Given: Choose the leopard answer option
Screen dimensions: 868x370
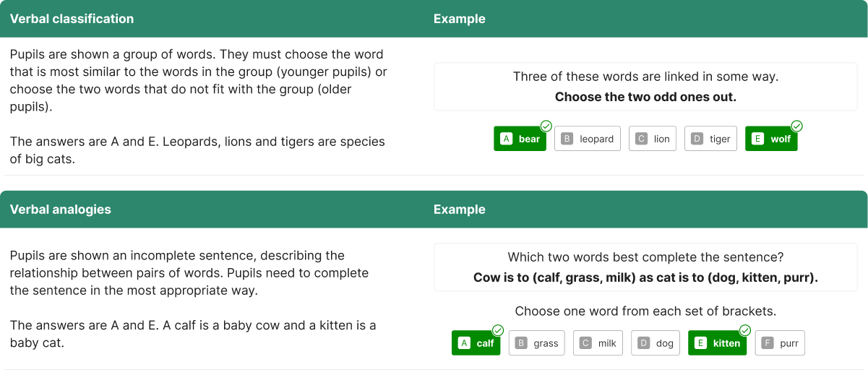Looking at the screenshot, I should [x=588, y=139].
